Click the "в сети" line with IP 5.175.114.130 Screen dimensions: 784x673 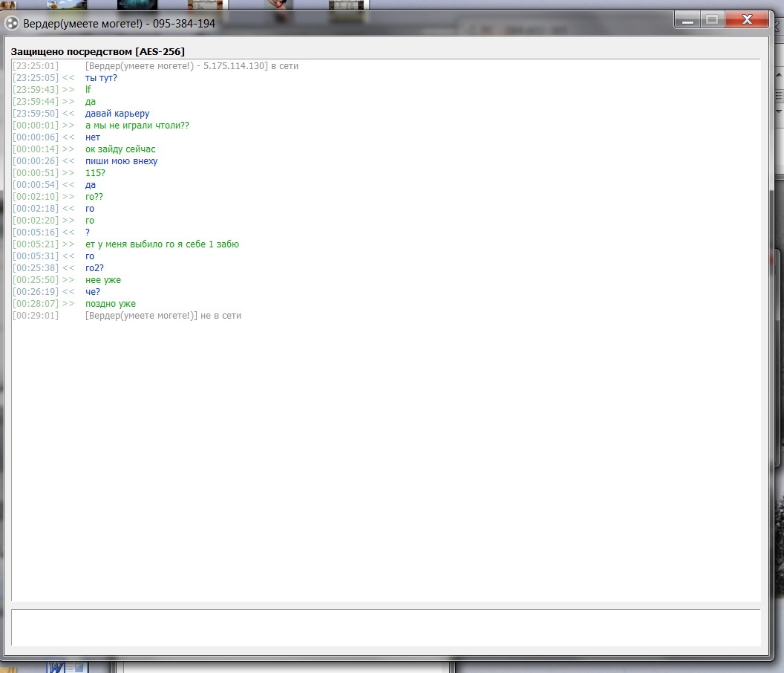(192, 65)
